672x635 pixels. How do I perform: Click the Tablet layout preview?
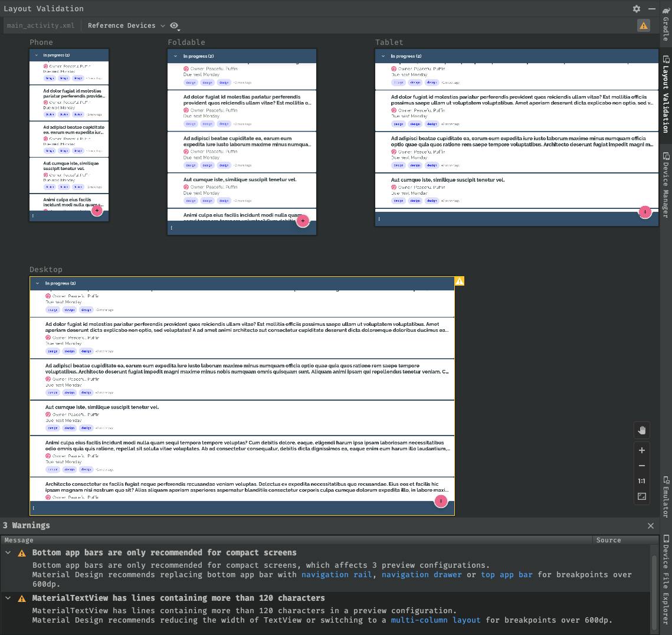pos(516,137)
